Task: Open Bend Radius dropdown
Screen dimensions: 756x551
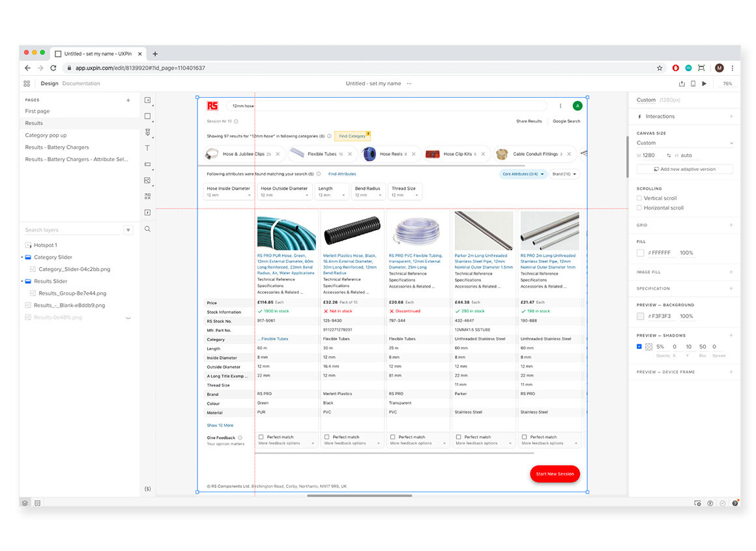Action: [368, 192]
